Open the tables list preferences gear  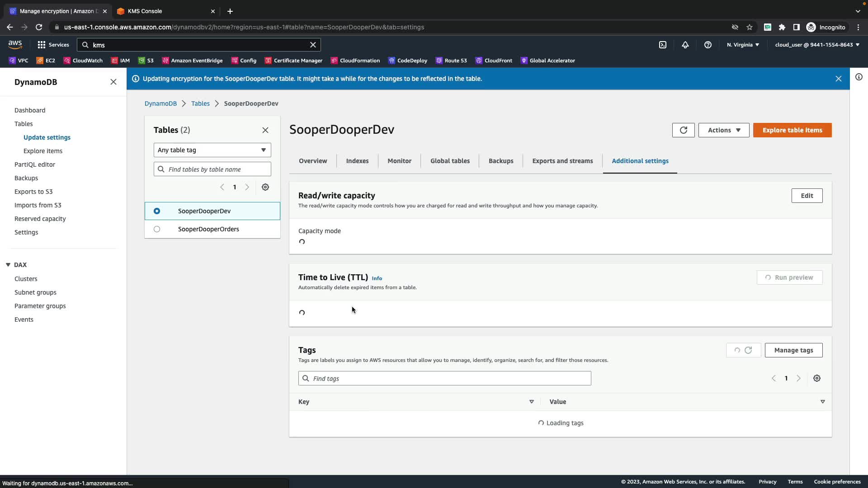pos(265,187)
